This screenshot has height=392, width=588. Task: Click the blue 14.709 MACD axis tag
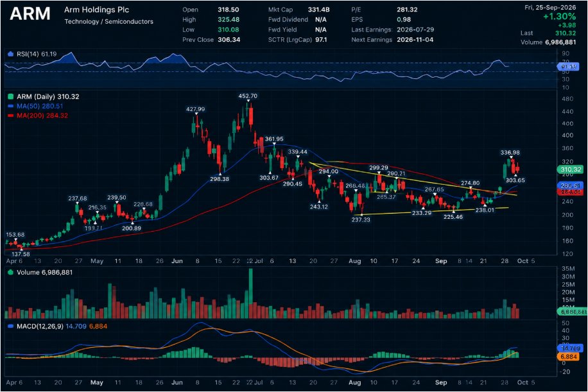[571, 348]
